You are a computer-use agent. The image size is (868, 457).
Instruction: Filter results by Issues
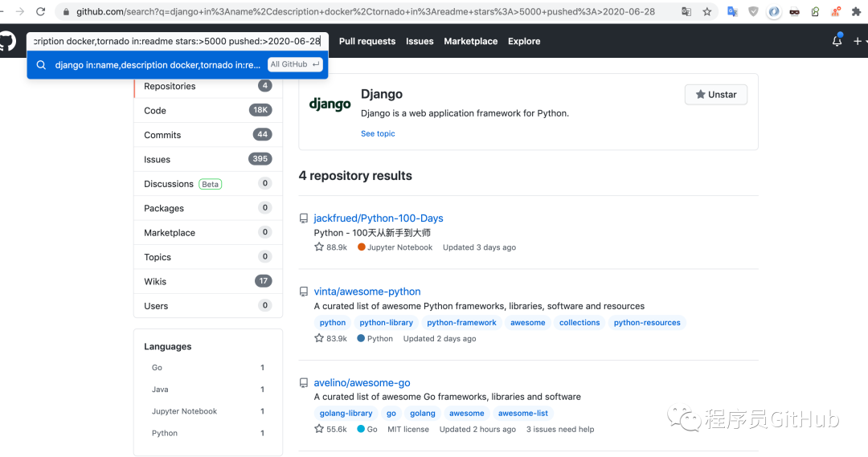(x=158, y=159)
